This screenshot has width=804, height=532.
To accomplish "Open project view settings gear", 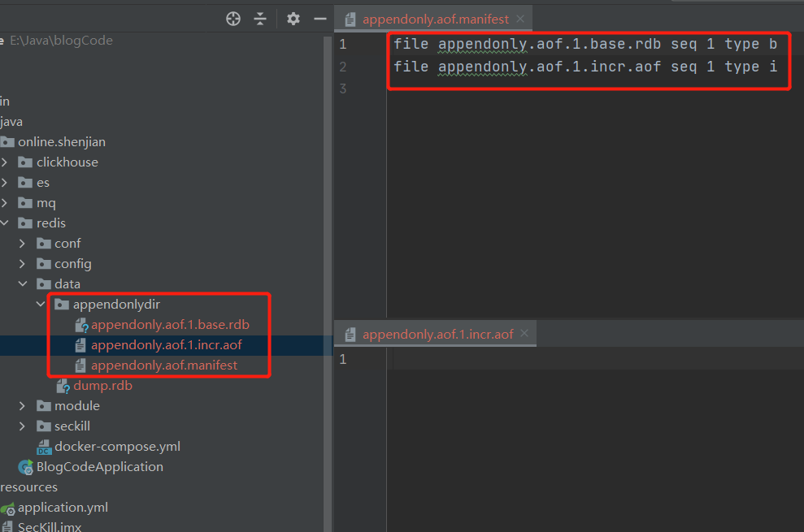I will (x=293, y=19).
